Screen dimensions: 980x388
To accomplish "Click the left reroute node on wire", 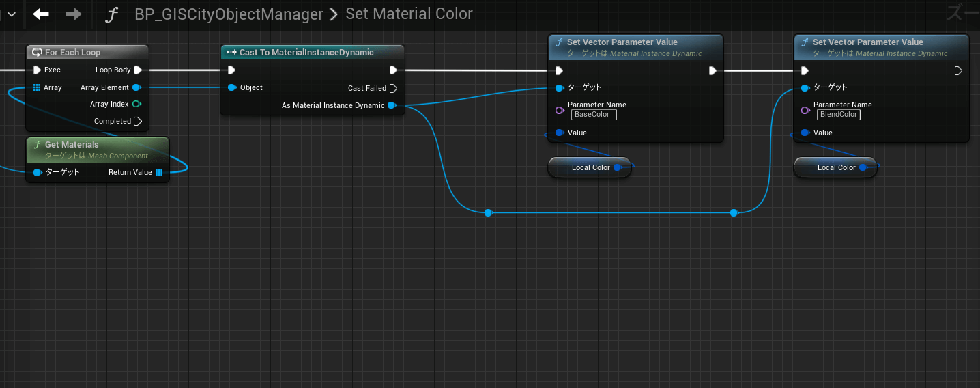I will pyautogui.click(x=488, y=213).
